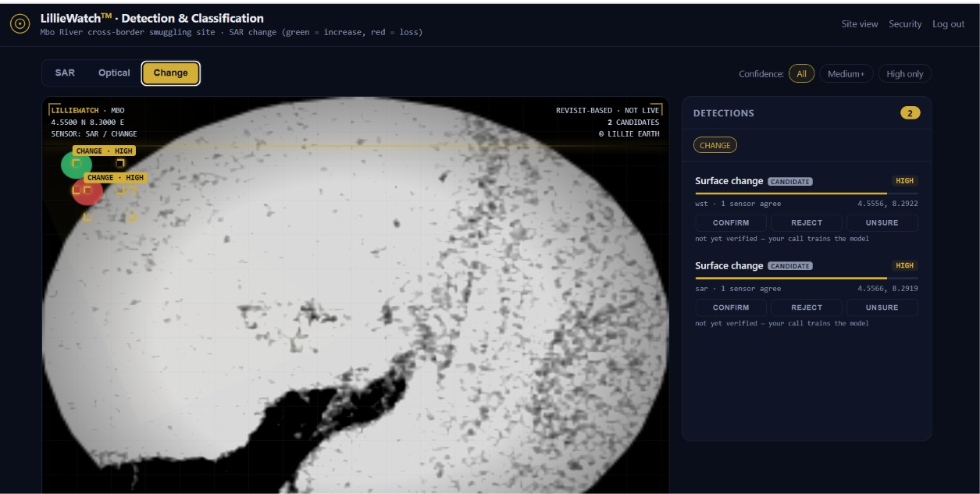This screenshot has height=494, width=980.
Task: Click the detections count badge 2
Action: tap(911, 113)
